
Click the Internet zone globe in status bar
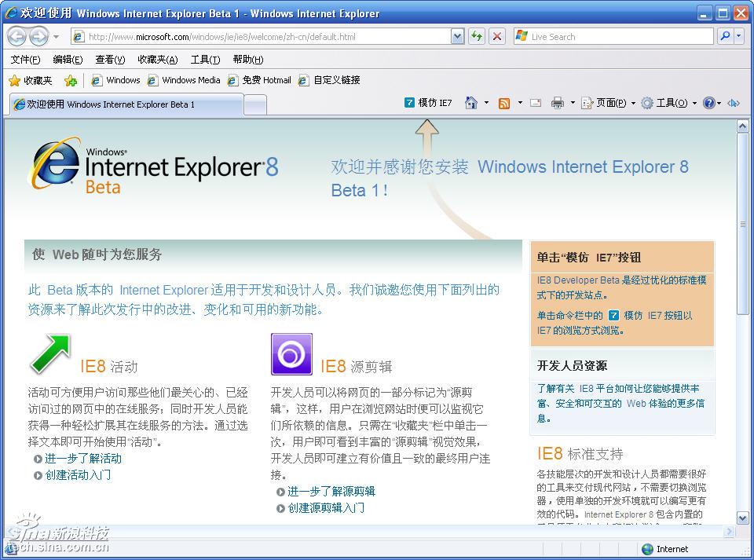coord(648,549)
